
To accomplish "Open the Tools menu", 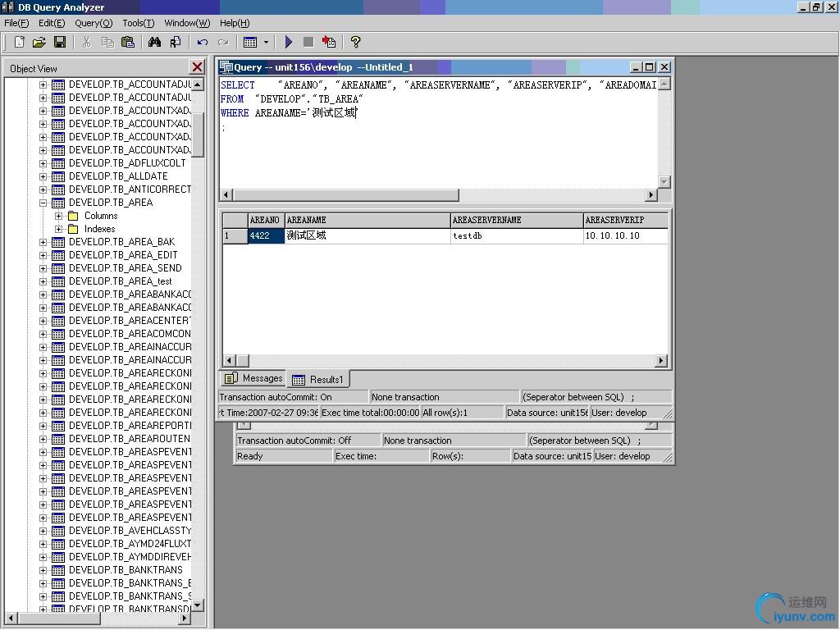I will [x=138, y=23].
